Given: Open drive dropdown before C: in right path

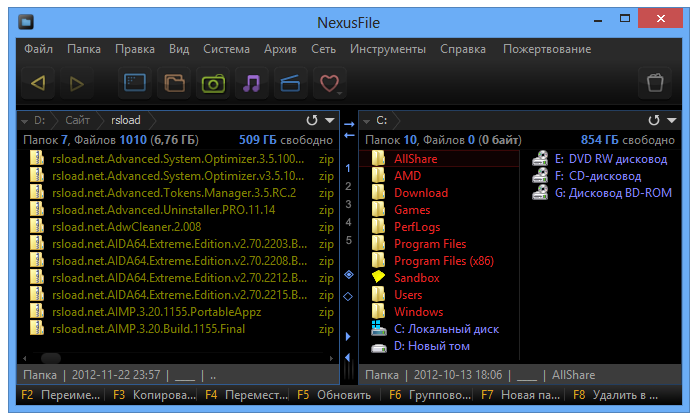Looking at the screenshot, I should point(367,121).
